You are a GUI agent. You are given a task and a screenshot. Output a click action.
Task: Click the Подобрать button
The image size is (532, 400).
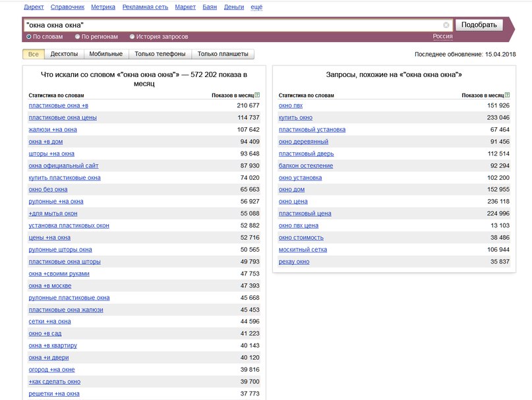coord(479,25)
